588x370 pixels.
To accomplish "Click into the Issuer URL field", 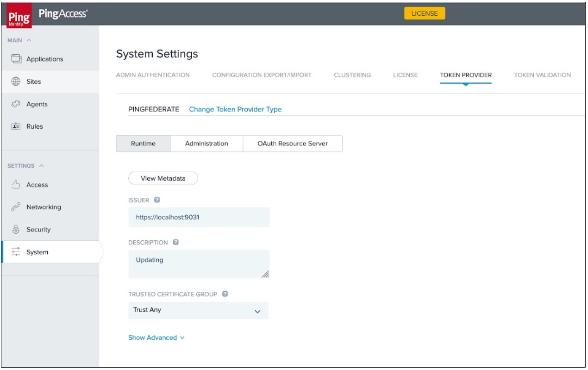I will [199, 217].
